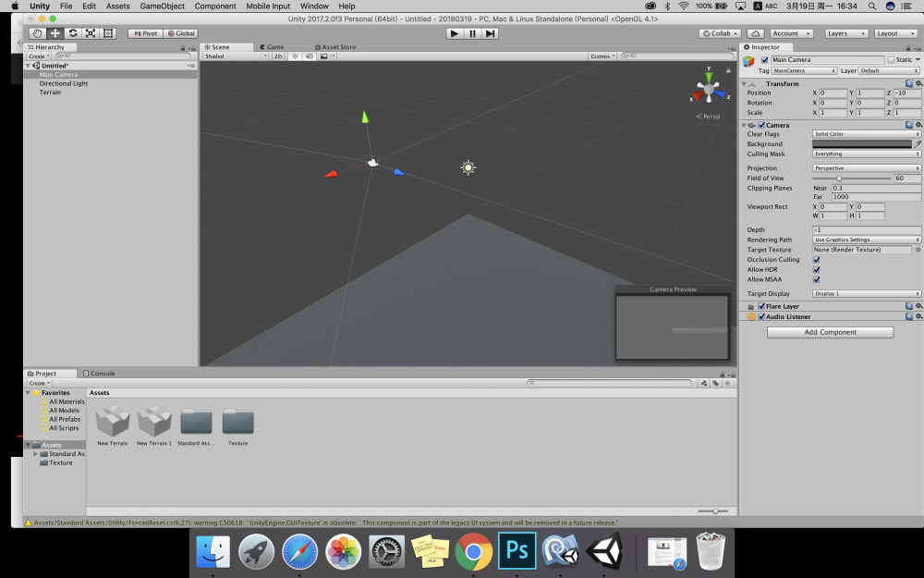The width and height of the screenshot is (924, 578).
Task: Select the Rect Transform tool
Action: 108,33
